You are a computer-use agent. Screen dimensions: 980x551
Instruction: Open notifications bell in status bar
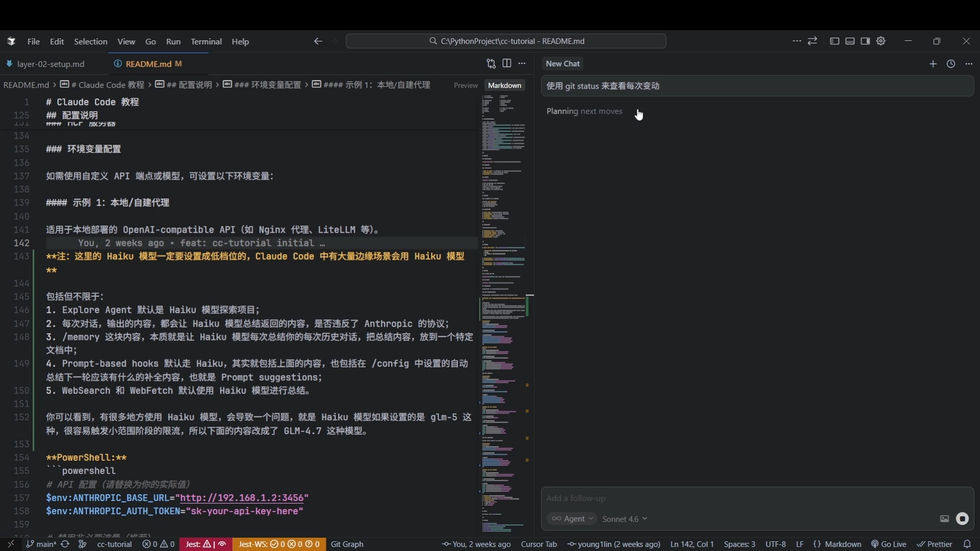click(967, 544)
